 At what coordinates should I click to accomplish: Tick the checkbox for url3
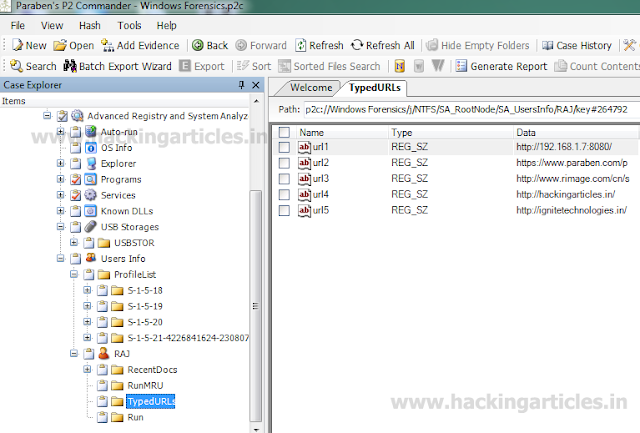pos(284,179)
